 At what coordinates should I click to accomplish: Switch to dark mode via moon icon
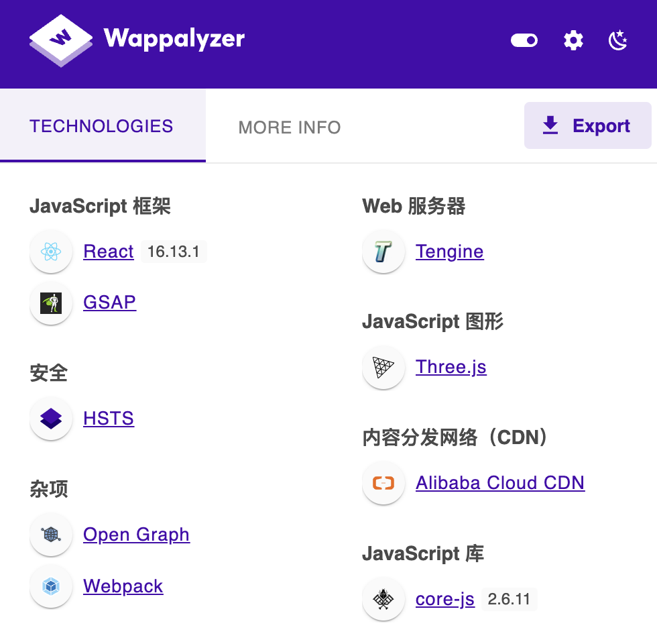(618, 40)
